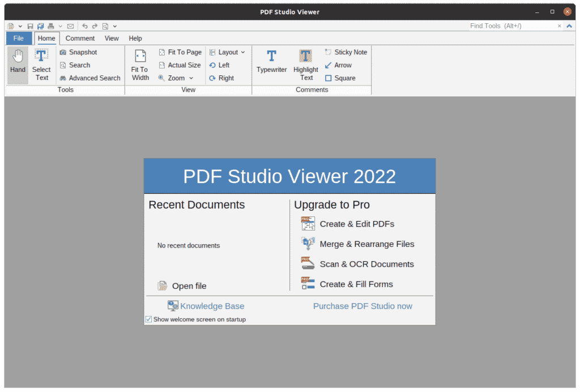Click the Redo arrow icon
This screenshot has width=580, height=392.
(95, 26)
